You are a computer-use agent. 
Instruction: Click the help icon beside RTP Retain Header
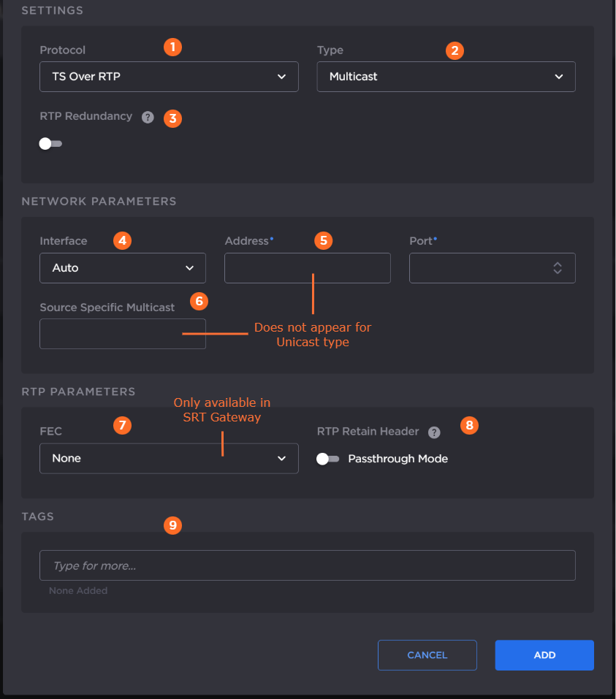click(434, 432)
